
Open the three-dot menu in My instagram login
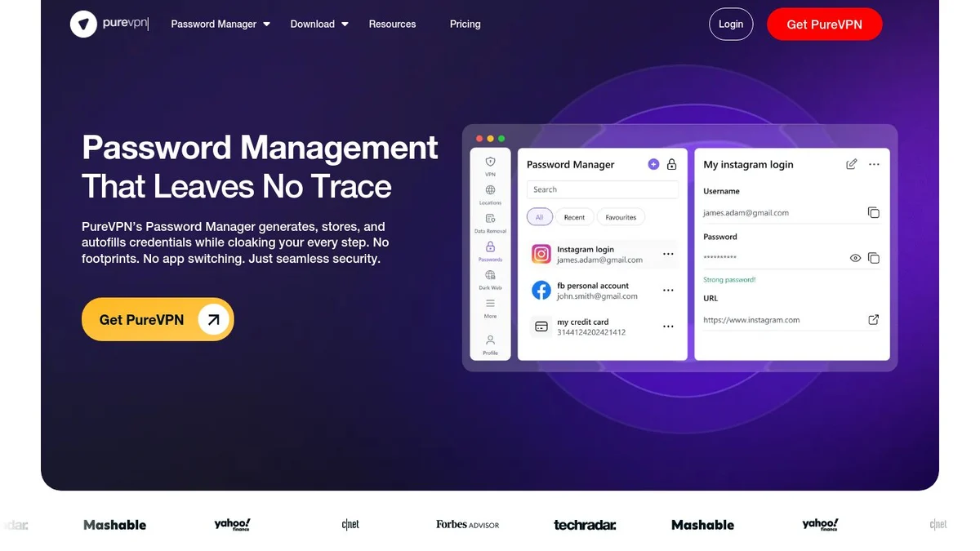(874, 164)
